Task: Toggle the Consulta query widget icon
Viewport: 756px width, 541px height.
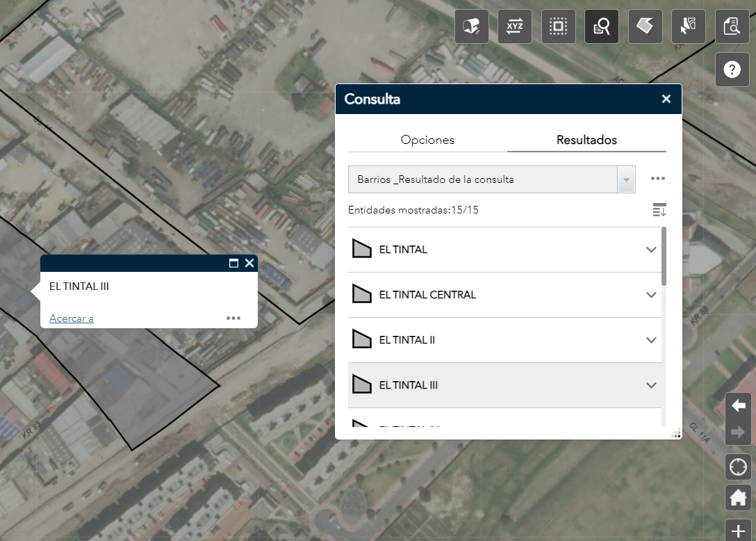Action: [x=602, y=27]
